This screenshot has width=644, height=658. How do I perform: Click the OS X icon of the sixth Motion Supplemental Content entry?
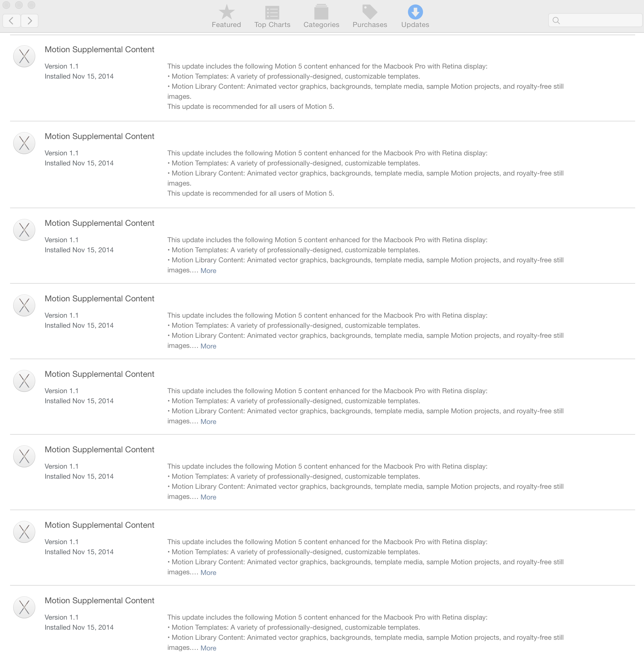[x=24, y=456]
